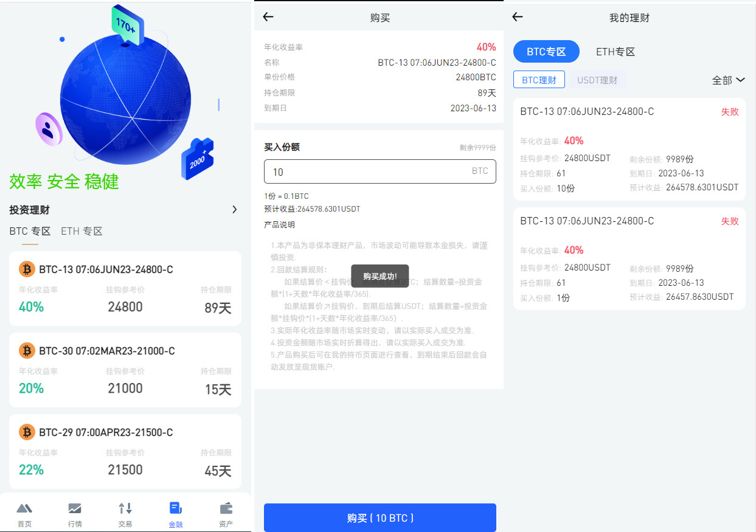Select the BTC理财 filter button
Viewport: 756px width, 532px height.
[x=539, y=80]
